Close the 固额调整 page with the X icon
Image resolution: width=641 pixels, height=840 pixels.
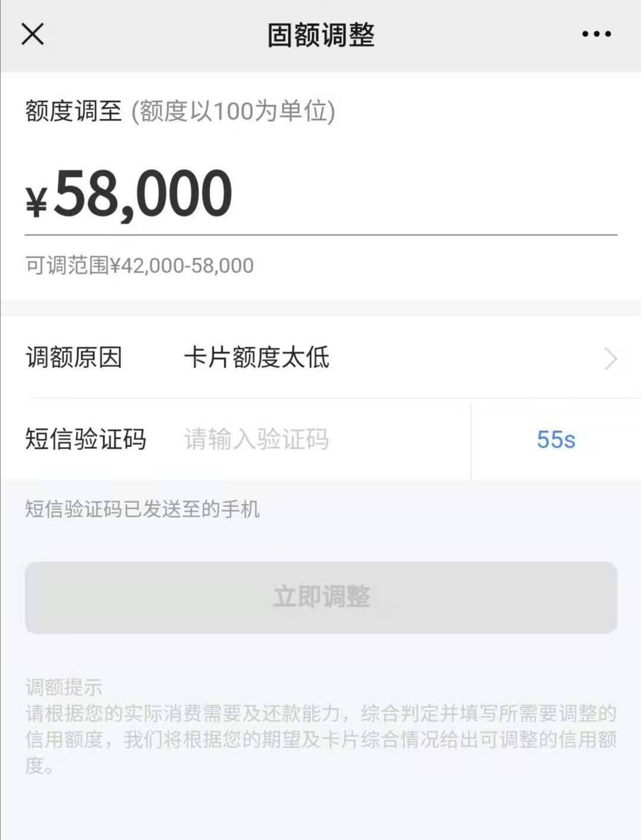point(33,34)
